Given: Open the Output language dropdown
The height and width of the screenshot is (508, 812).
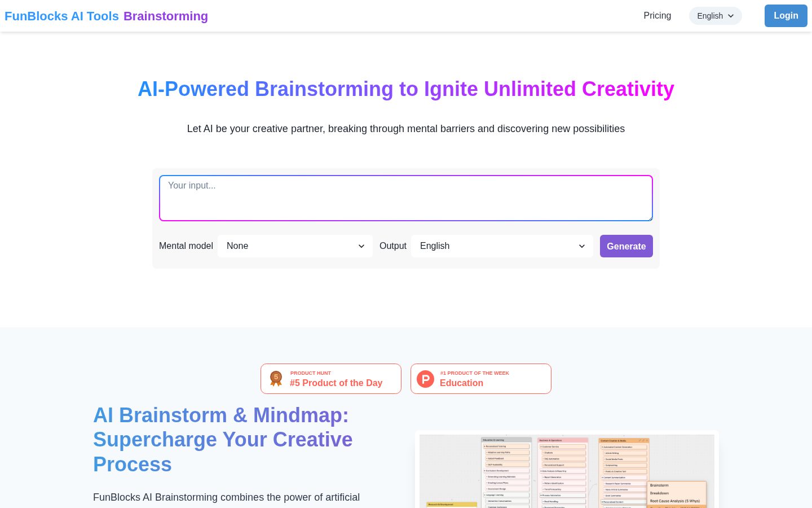Looking at the screenshot, I should (502, 246).
